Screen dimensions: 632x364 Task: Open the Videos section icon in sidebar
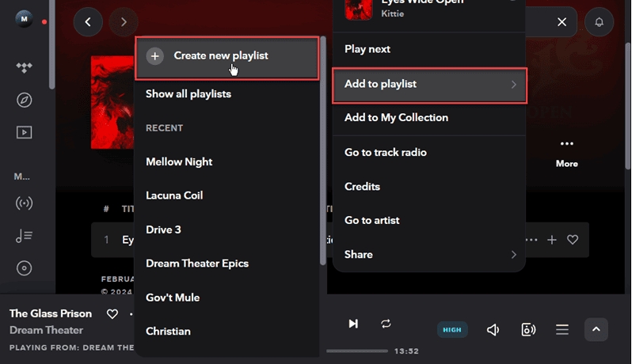click(x=24, y=132)
